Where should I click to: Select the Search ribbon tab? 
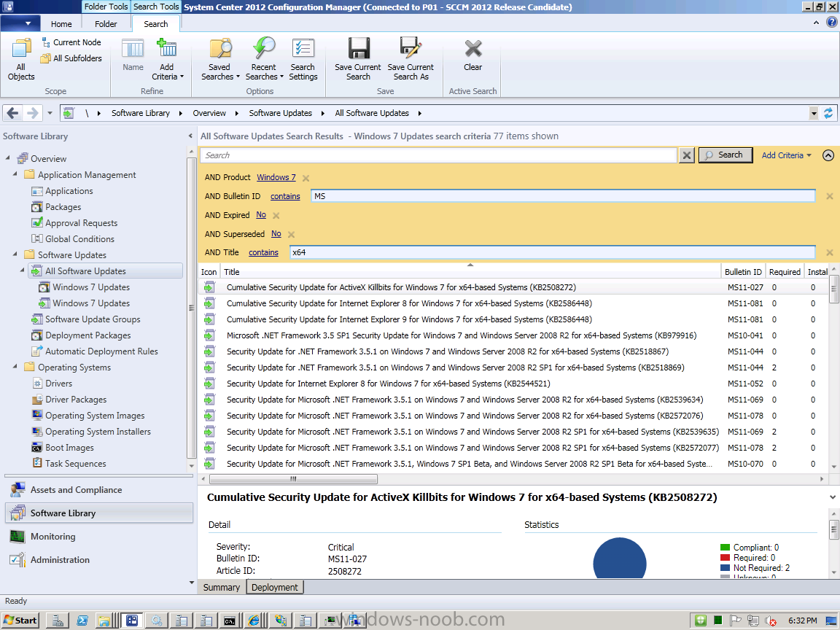coord(155,24)
